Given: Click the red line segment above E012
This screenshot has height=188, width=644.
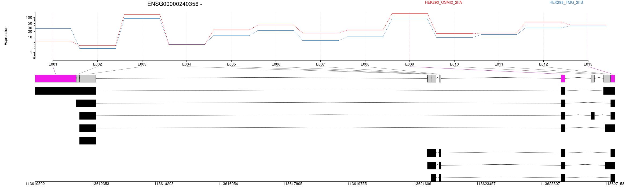Looking at the screenshot, I should pos(543,22).
